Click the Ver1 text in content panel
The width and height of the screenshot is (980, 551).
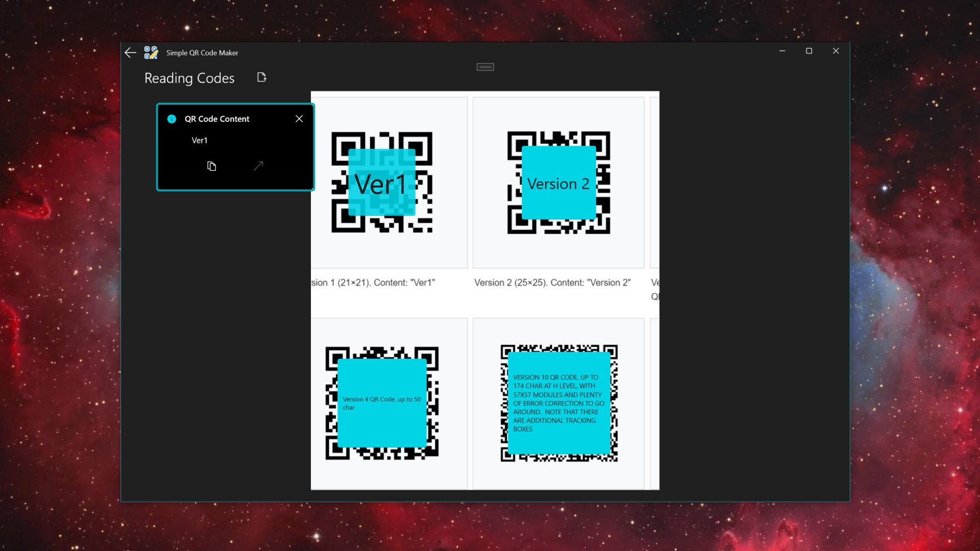pos(200,140)
